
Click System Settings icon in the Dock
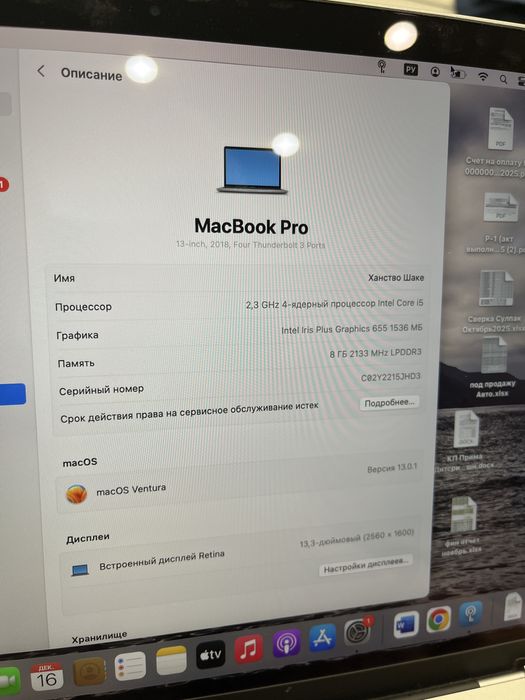[x=358, y=632]
